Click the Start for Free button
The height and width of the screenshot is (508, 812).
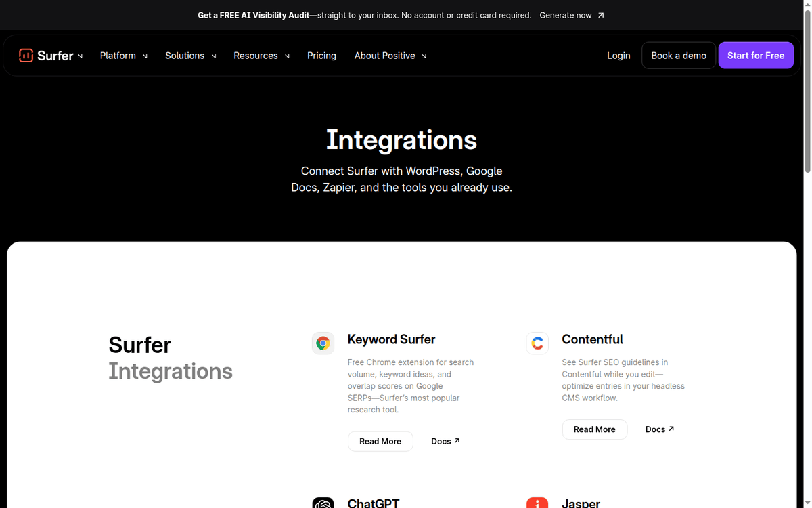coord(756,56)
